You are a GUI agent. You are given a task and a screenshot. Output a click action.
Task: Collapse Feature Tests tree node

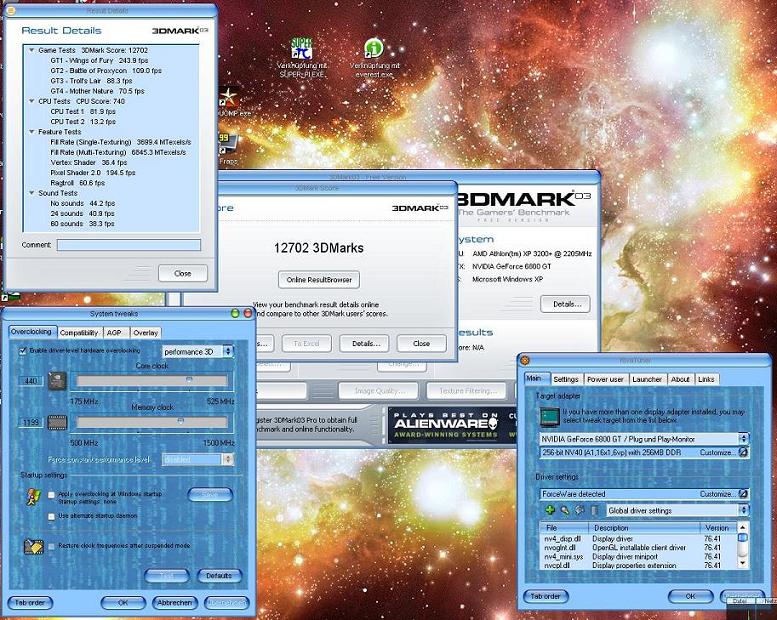[x=32, y=132]
